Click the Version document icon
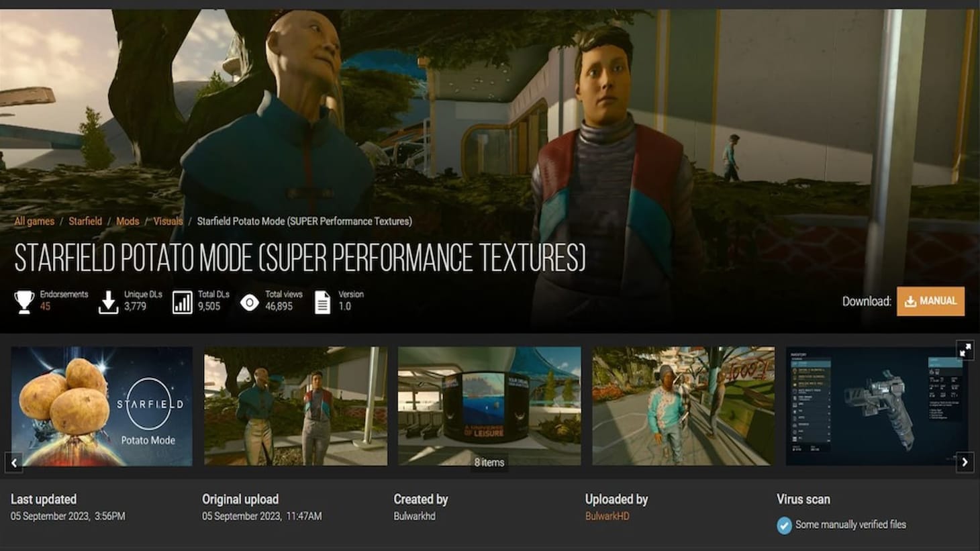 (x=322, y=301)
